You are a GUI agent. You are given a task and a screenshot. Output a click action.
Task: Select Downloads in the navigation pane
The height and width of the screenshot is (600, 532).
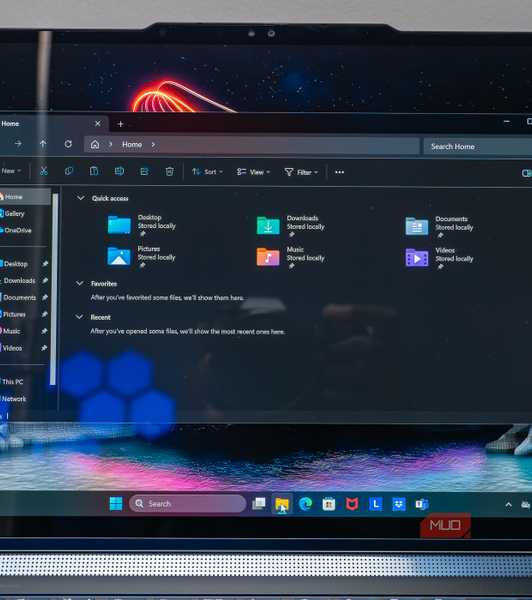click(19, 280)
